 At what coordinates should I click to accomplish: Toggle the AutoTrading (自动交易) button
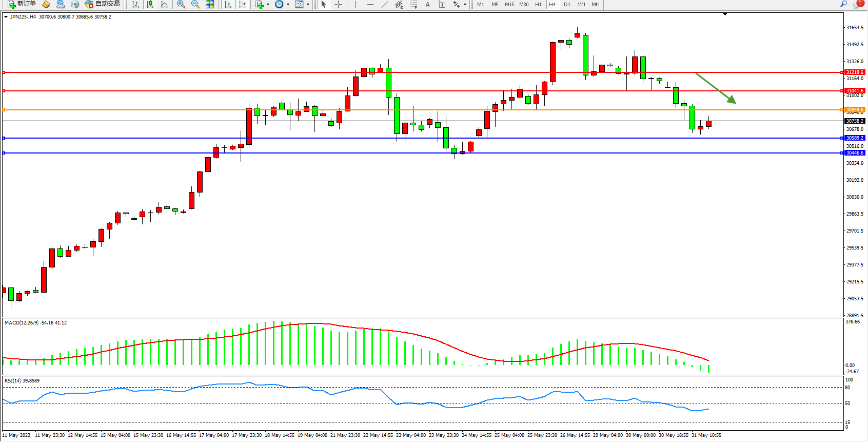click(x=102, y=4)
